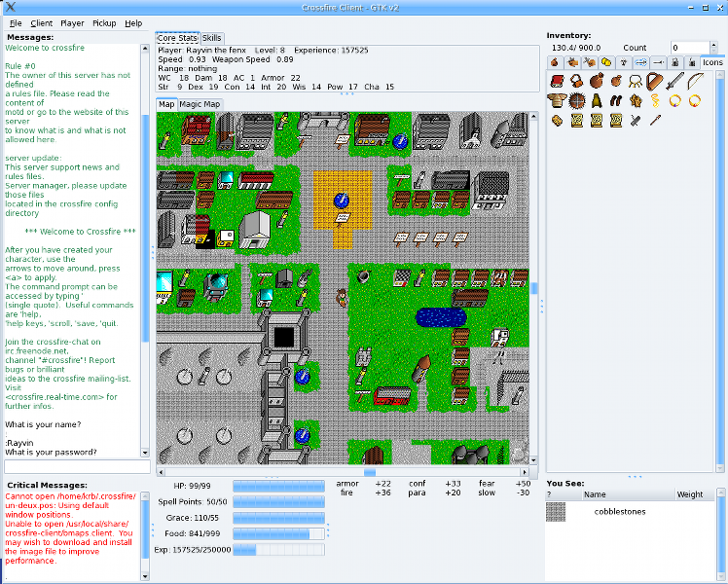Click the red spellbook inventory item

557,81
